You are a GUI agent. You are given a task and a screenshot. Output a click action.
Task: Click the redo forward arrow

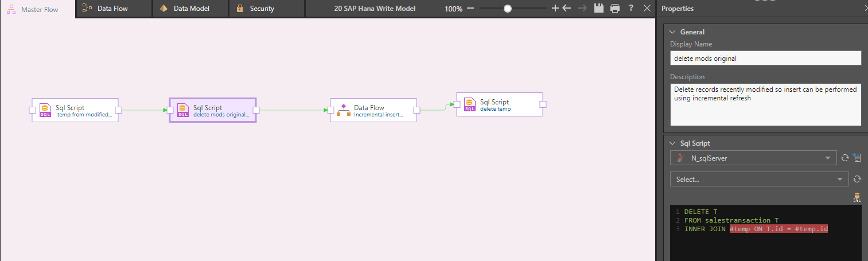coord(582,9)
